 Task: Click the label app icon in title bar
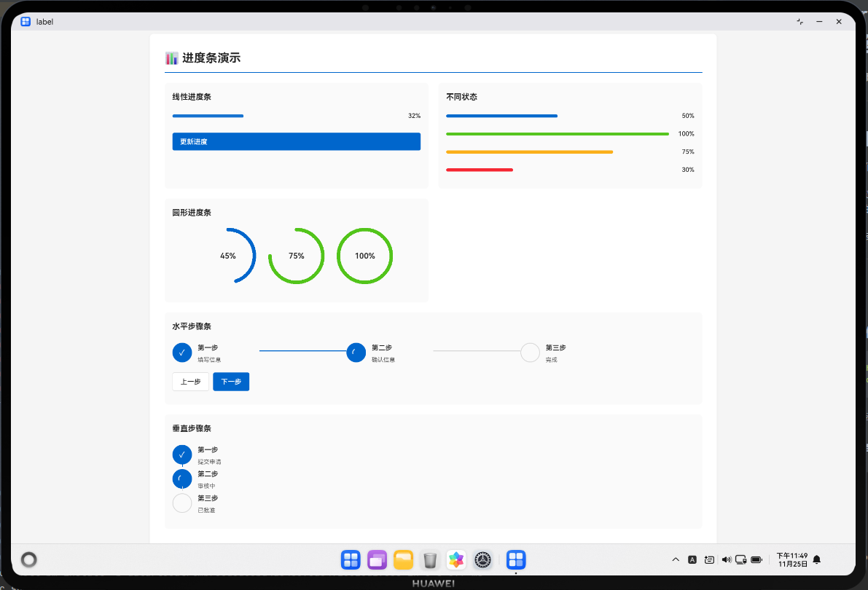(26, 22)
